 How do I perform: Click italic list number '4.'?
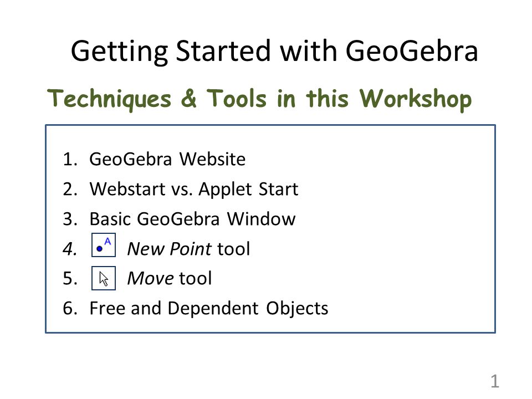click(x=70, y=249)
